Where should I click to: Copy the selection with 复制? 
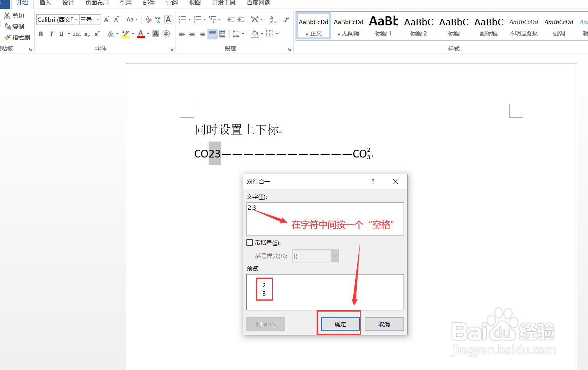click(14, 27)
